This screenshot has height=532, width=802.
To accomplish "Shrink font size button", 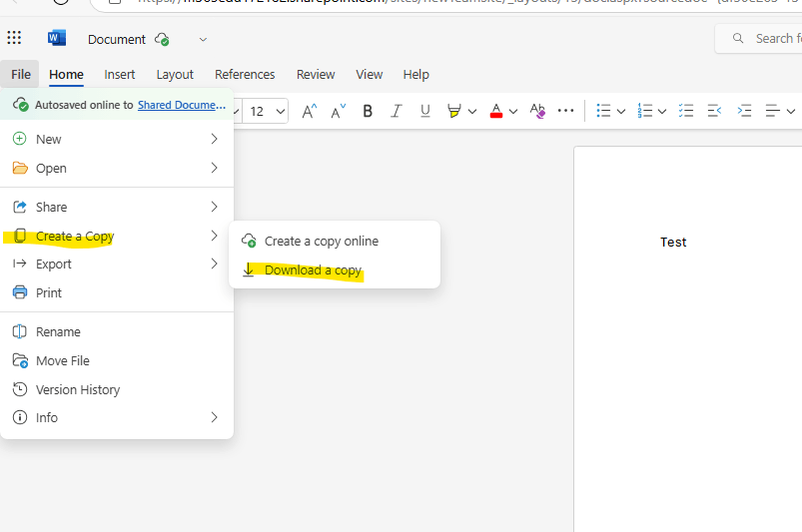I will (x=339, y=111).
